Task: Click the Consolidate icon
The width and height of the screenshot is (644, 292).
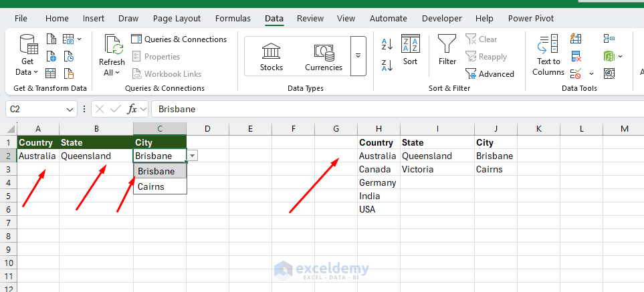Action: coord(609,39)
